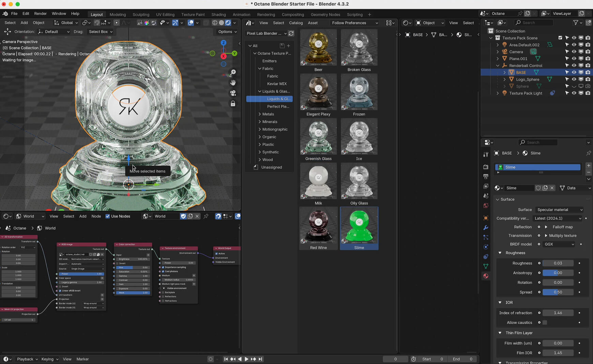593x364 pixels.
Task: Click the Index of refraction 1.46 field
Action: pos(558,313)
